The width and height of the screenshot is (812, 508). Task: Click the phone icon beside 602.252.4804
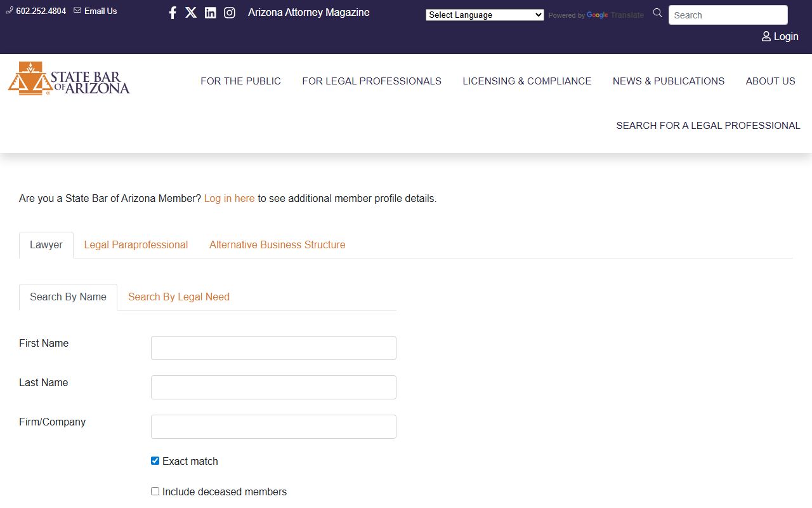pos(10,10)
